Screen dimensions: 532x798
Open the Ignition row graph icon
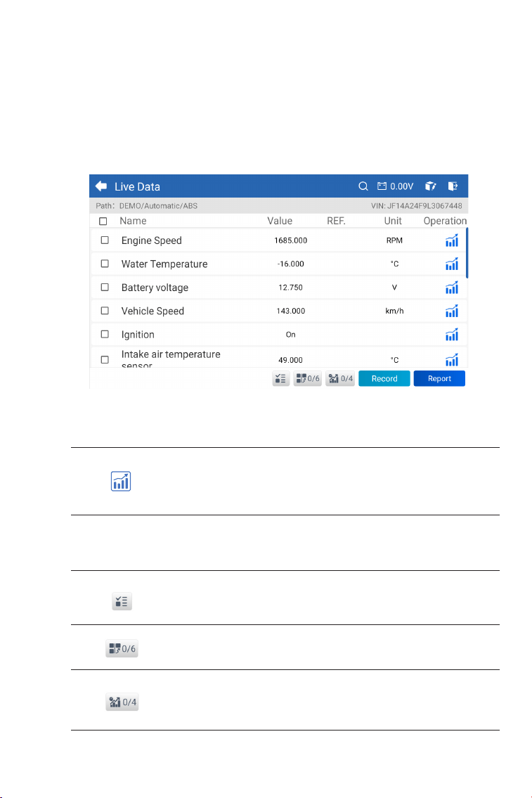click(452, 335)
